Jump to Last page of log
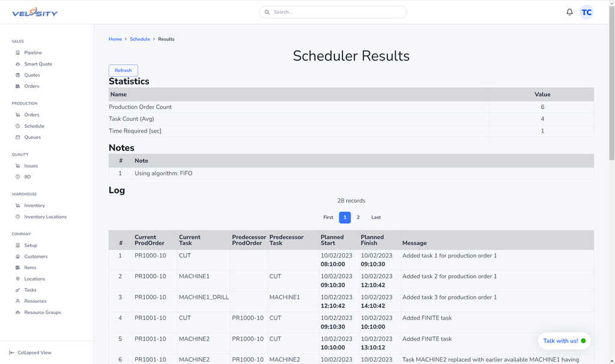This screenshot has height=364, width=615. [x=375, y=217]
